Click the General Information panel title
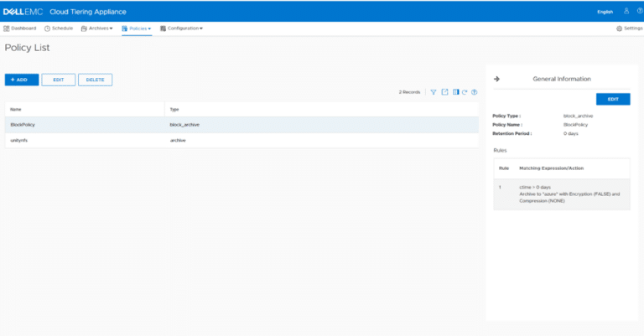The image size is (644, 336). [562, 79]
